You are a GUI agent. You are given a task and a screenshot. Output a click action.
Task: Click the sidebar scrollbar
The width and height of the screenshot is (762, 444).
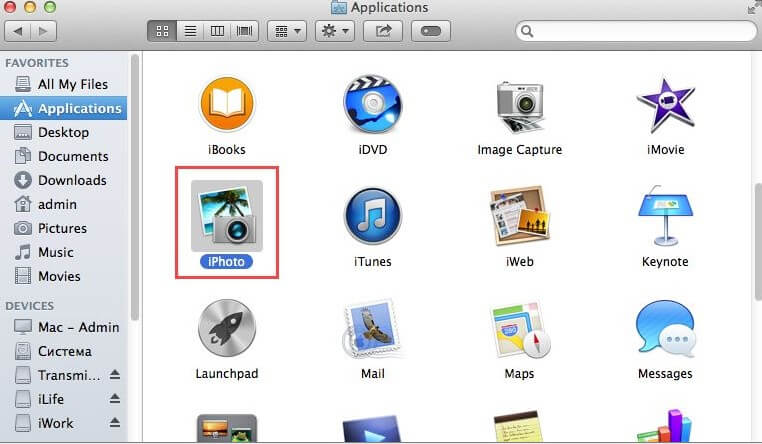tap(135, 187)
